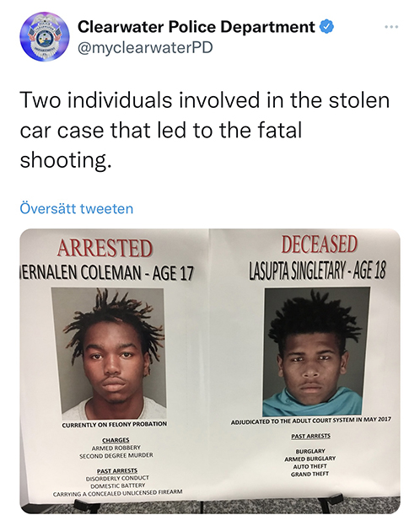
Task: Select the tweet text about the stolen car case
Action: [x=205, y=130]
